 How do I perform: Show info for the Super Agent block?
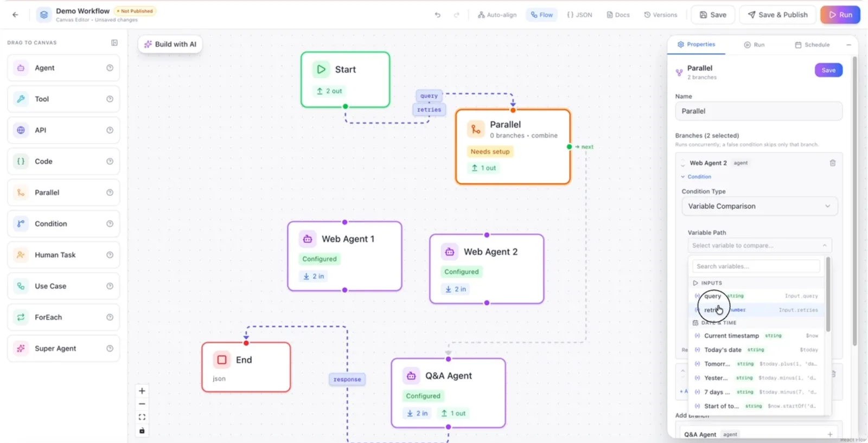click(x=110, y=348)
